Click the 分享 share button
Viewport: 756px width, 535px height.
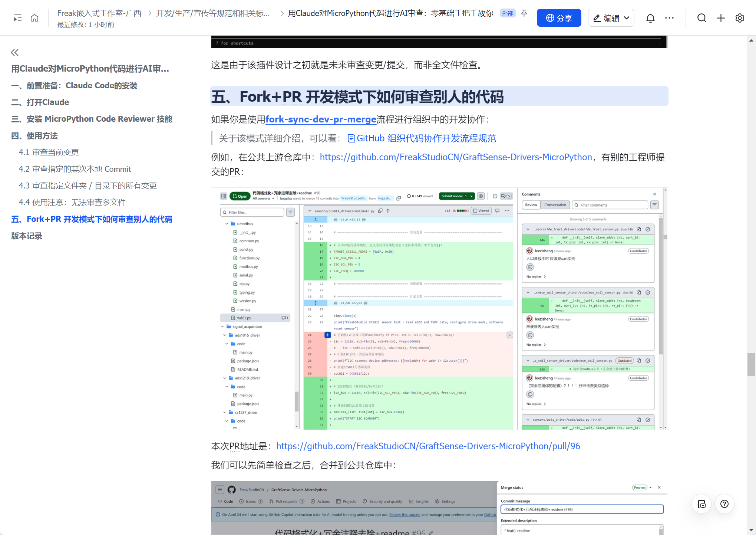pos(559,18)
